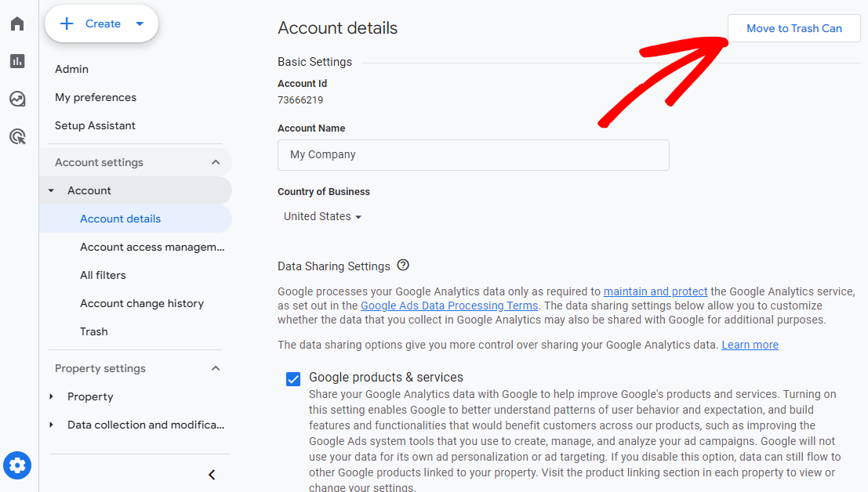Screen dimensions: 868x492
Task: Open the Data Sharing Settings help icon
Action: pyautogui.click(x=403, y=266)
